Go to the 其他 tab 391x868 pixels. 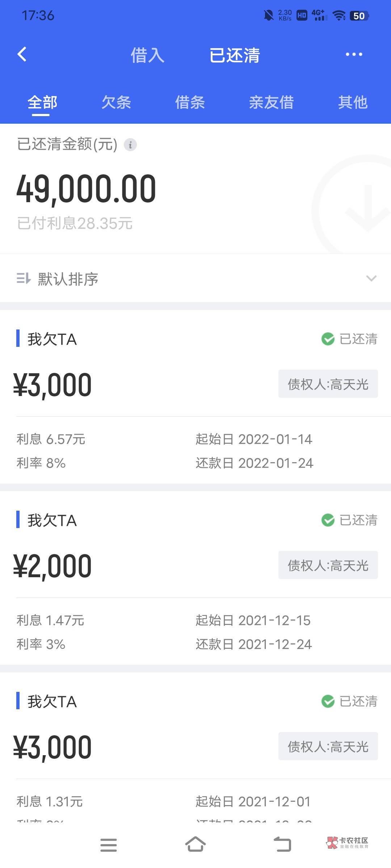click(353, 102)
